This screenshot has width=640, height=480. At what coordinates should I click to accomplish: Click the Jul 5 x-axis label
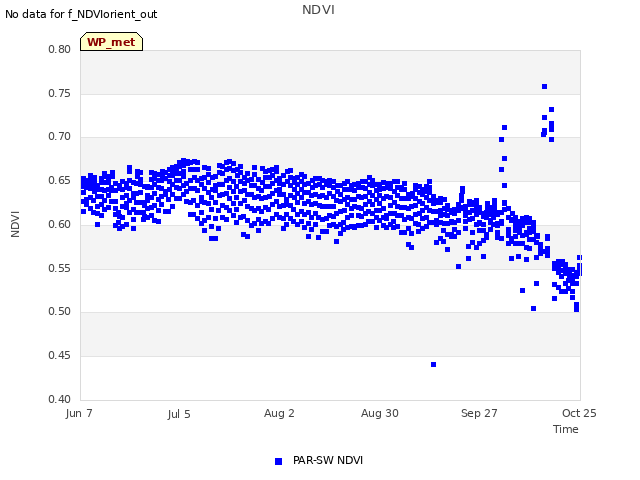[179, 414]
